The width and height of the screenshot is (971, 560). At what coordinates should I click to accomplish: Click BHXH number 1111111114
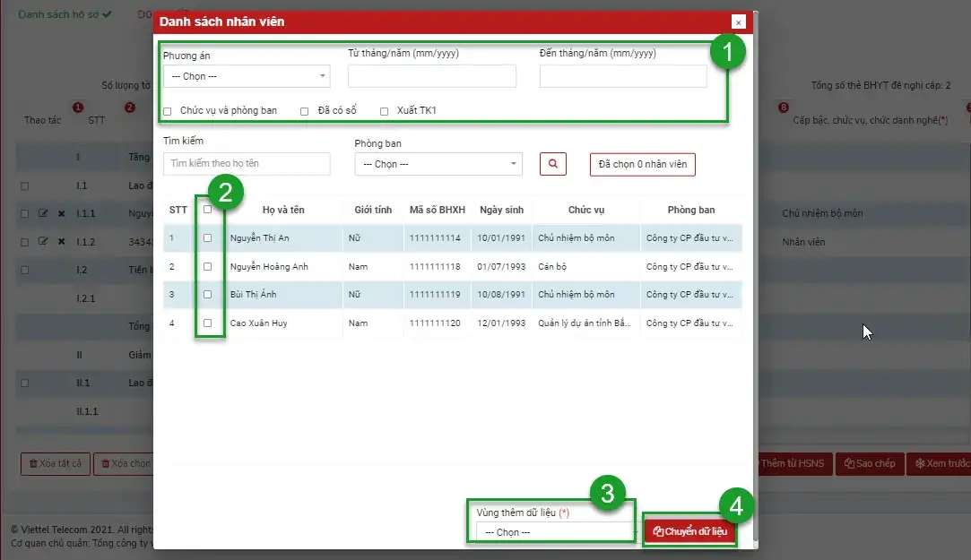pyautogui.click(x=435, y=238)
